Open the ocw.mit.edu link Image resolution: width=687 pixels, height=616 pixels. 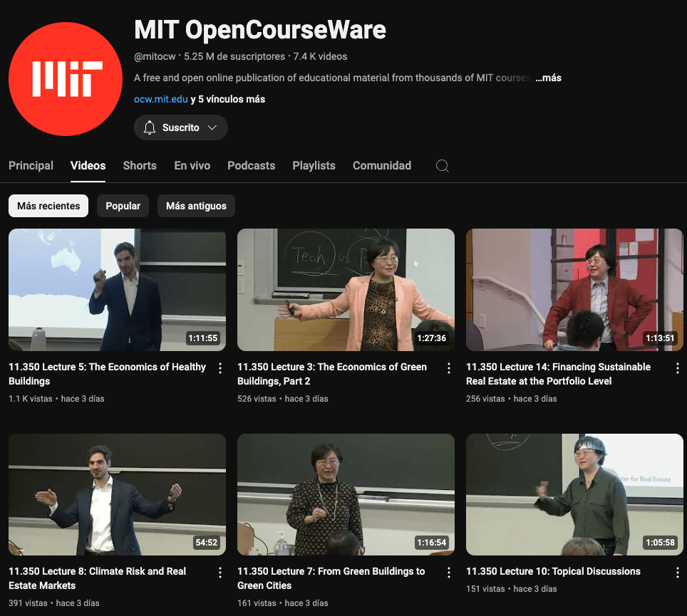[161, 99]
